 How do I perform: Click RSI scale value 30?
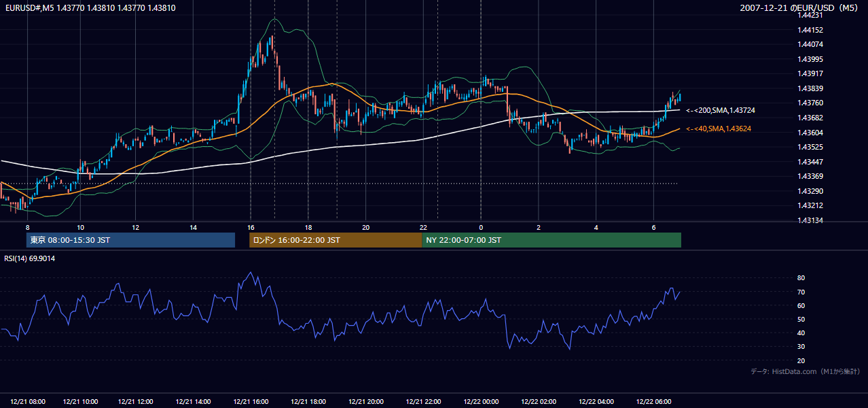(x=801, y=347)
